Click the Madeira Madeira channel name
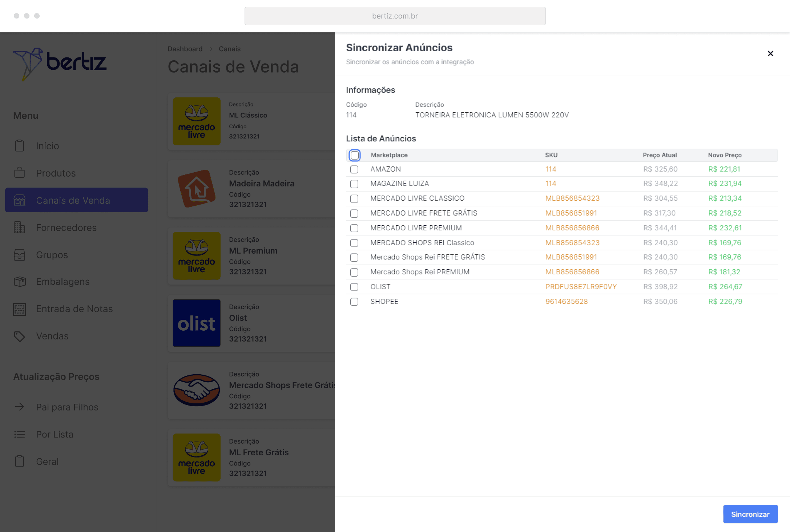 click(x=262, y=184)
